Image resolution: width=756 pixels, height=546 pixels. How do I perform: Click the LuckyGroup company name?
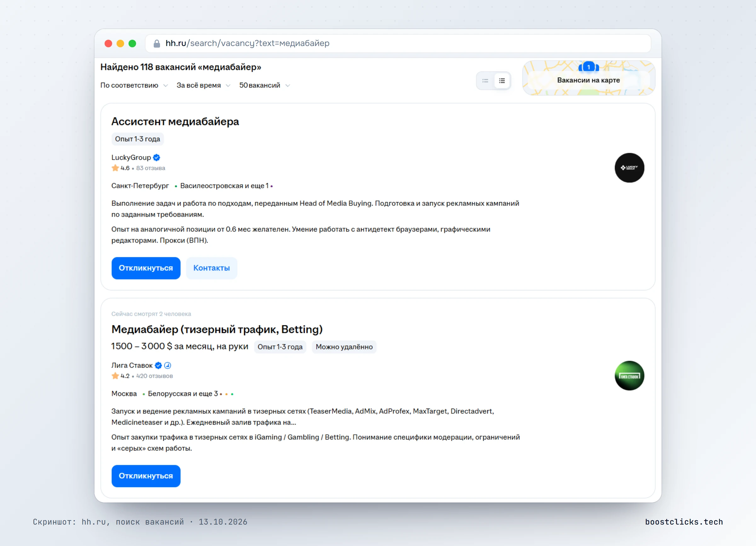[131, 157]
